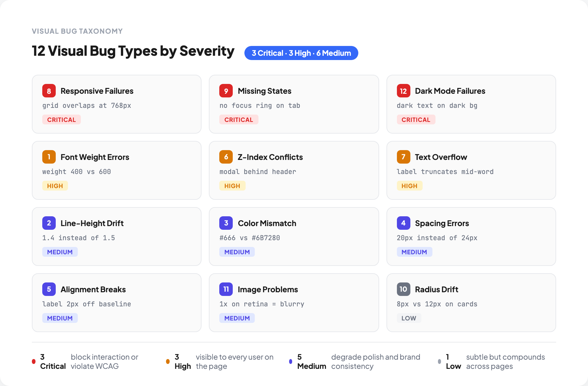Click CRITICAL tag on Missing States card
This screenshot has height=386, width=588.
(x=239, y=119)
